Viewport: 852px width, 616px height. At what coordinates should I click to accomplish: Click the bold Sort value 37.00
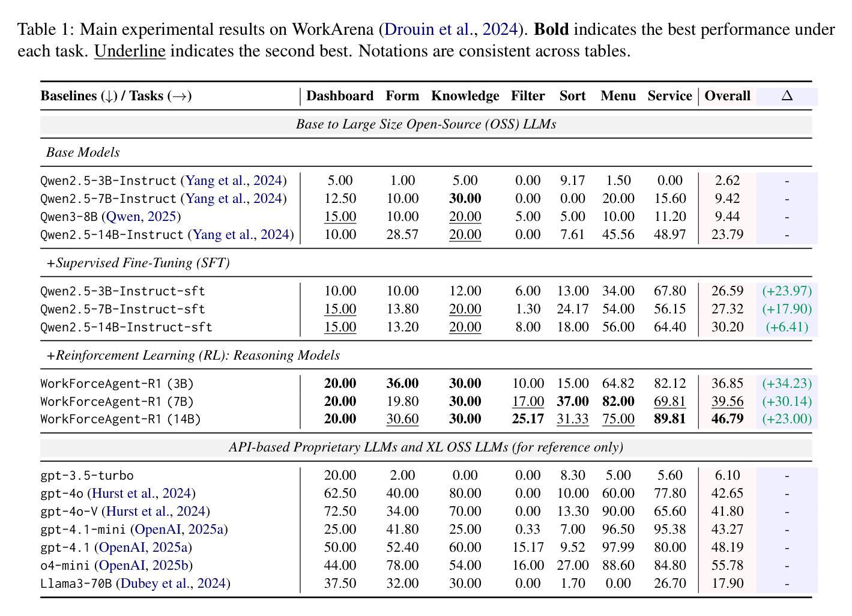point(573,402)
